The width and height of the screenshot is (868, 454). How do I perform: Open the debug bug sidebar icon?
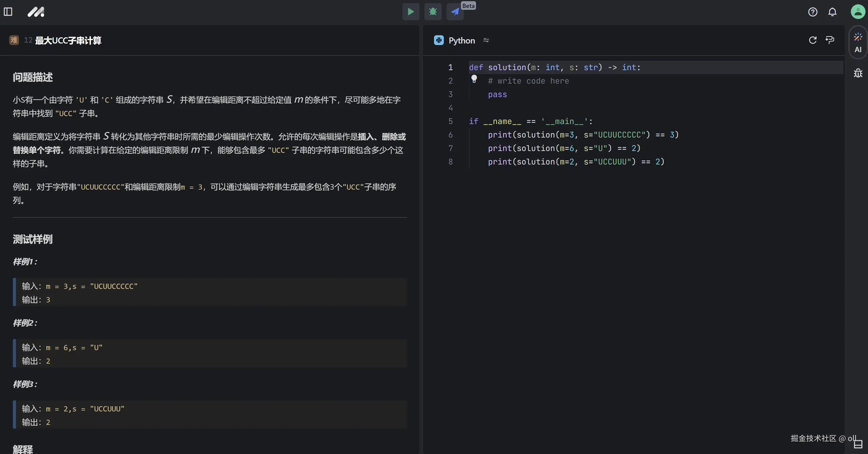pos(858,73)
